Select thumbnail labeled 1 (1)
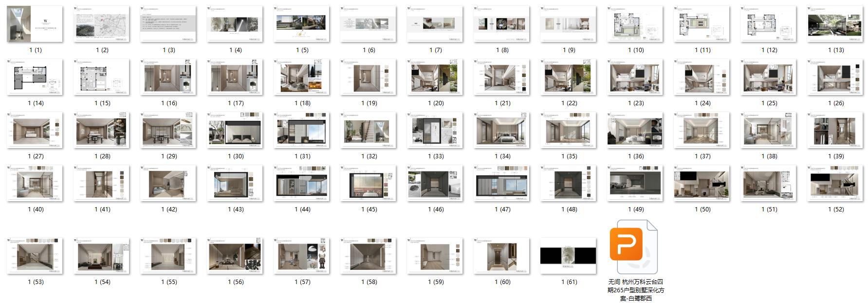 point(35,24)
